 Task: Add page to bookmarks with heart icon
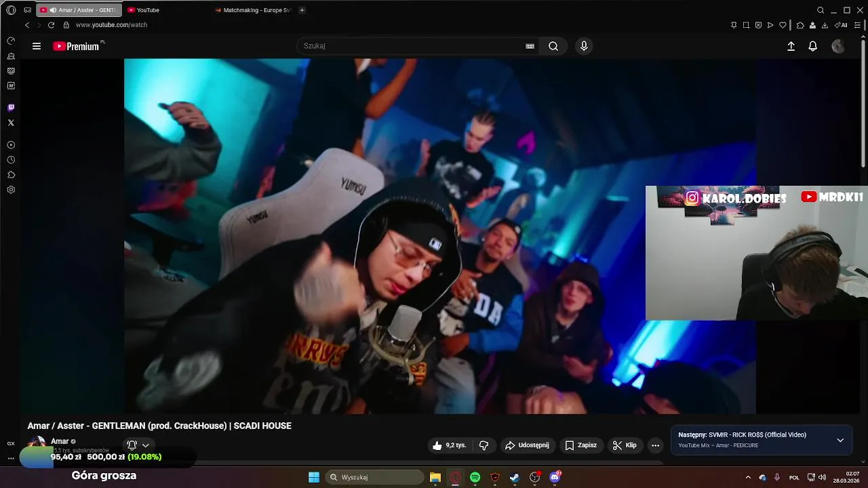(783, 25)
